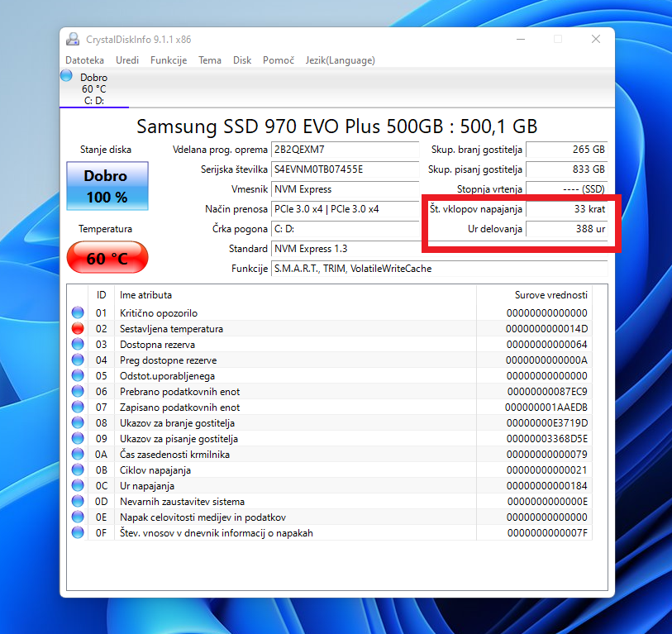Click the status icon for Nevarnih zaustavitev sistema
The width and height of the screenshot is (672, 634).
78,501
